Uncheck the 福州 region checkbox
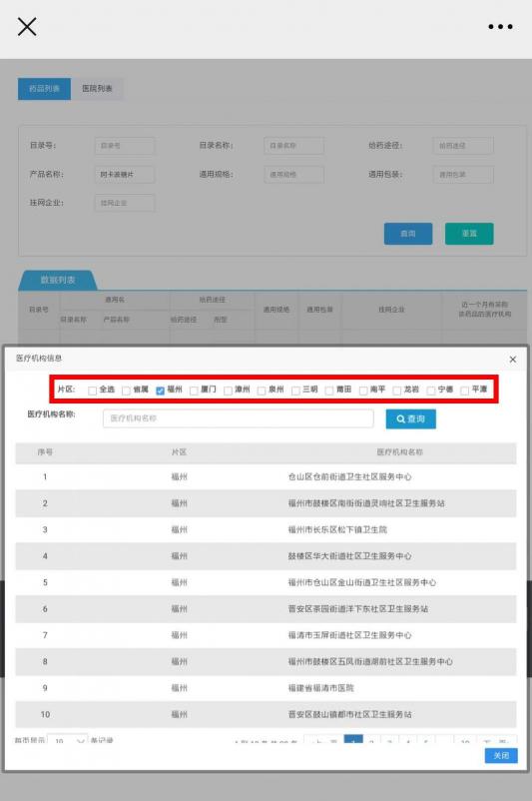This screenshot has height=801, width=532. pyautogui.click(x=160, y=391)
